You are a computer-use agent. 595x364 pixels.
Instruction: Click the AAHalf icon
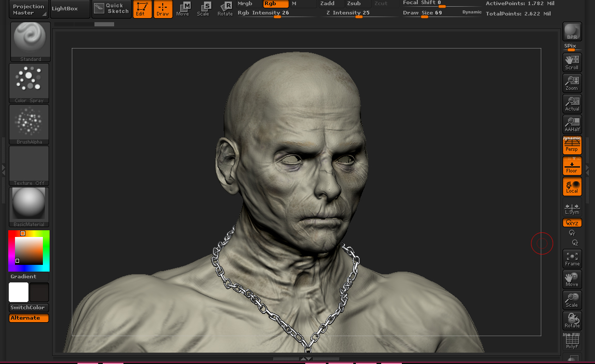point(572,124)
